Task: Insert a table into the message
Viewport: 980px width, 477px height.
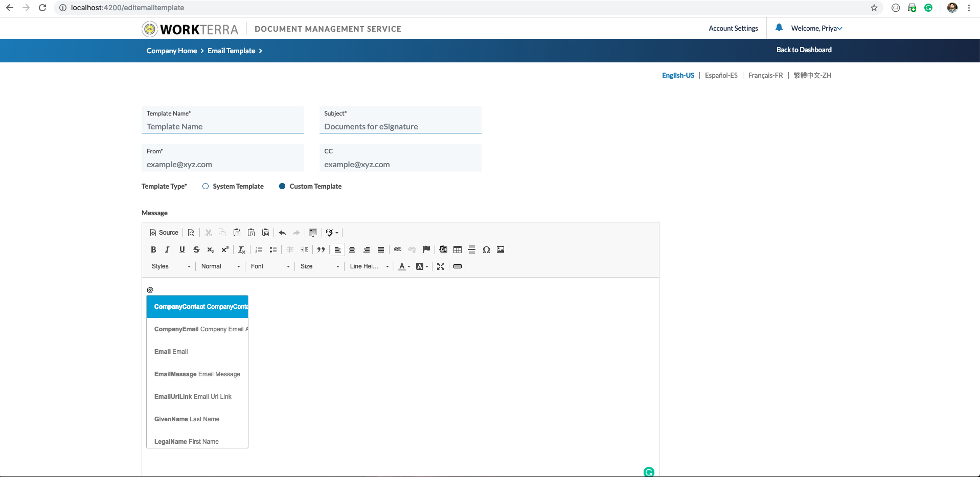Action: [458, 249]
